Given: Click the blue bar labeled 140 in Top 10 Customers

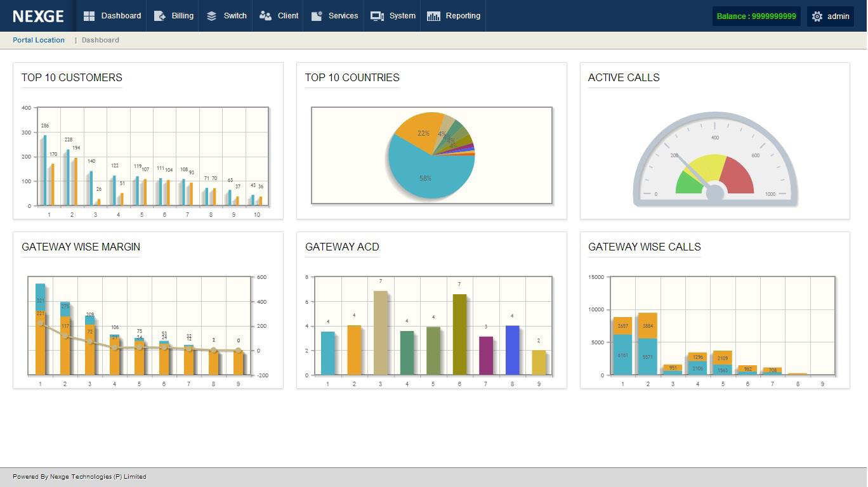Looking at the screenshot, I should 91,188.
